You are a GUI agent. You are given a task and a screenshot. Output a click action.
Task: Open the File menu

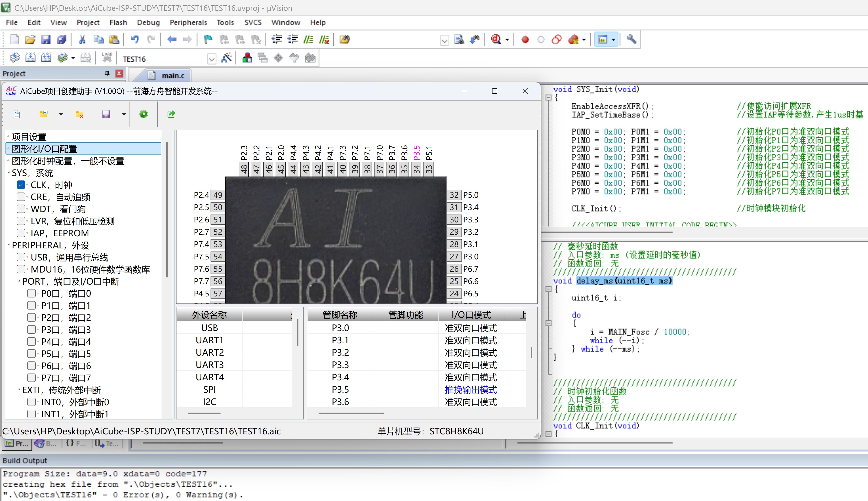11,22
